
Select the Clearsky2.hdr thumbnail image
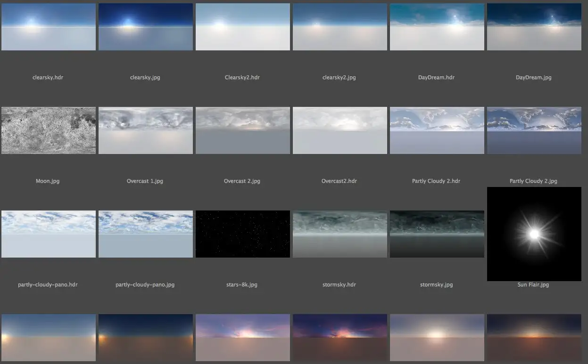[x=243, y=27]
